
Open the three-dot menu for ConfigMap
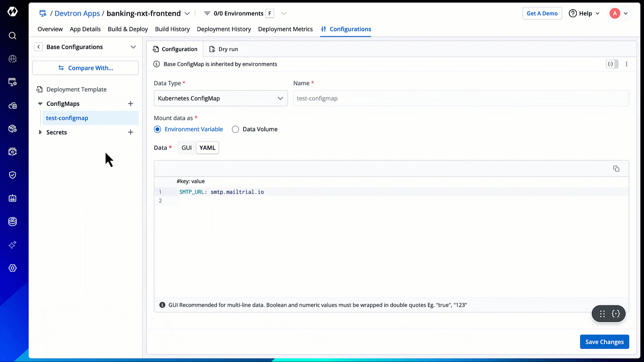[626, 64]
